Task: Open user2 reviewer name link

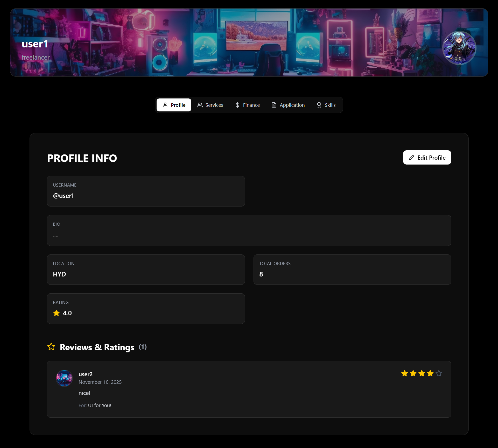Action: (x=86, y=374)
